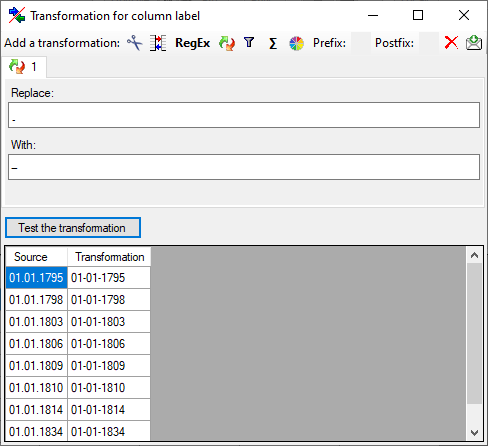Add a replace transformation via arrows icon

(x=227, y=43)
